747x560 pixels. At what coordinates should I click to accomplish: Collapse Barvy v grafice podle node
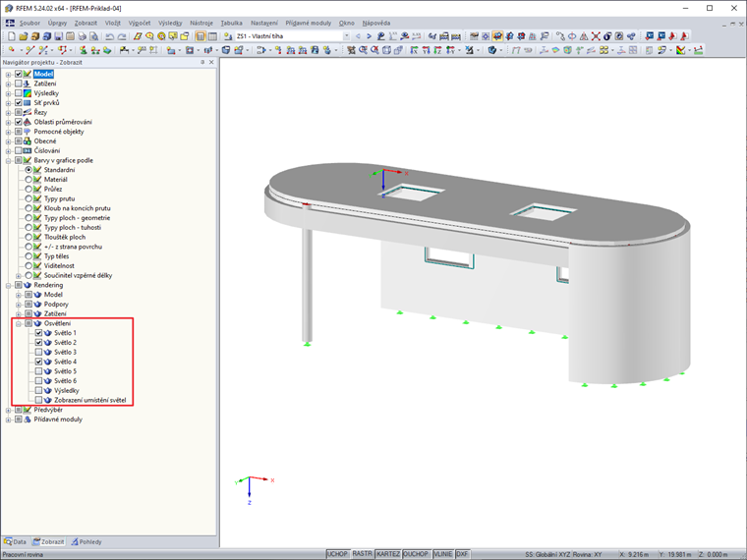click(8, 160)
